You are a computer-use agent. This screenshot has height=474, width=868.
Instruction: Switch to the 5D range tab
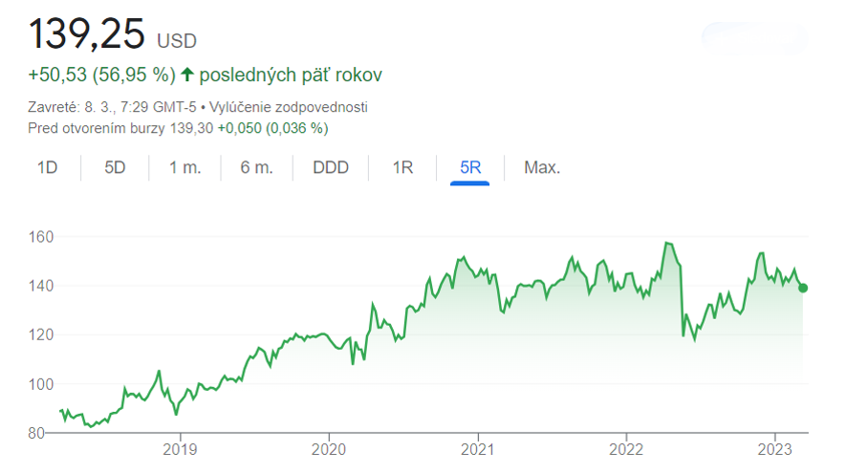(x=115, y=168)
